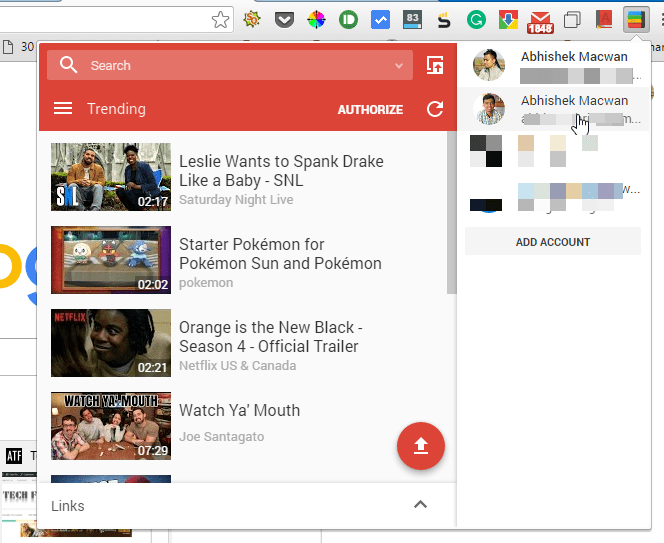Click the refresh icon in red header
This screenshot has height=543, width=664.
click(435, 109)
